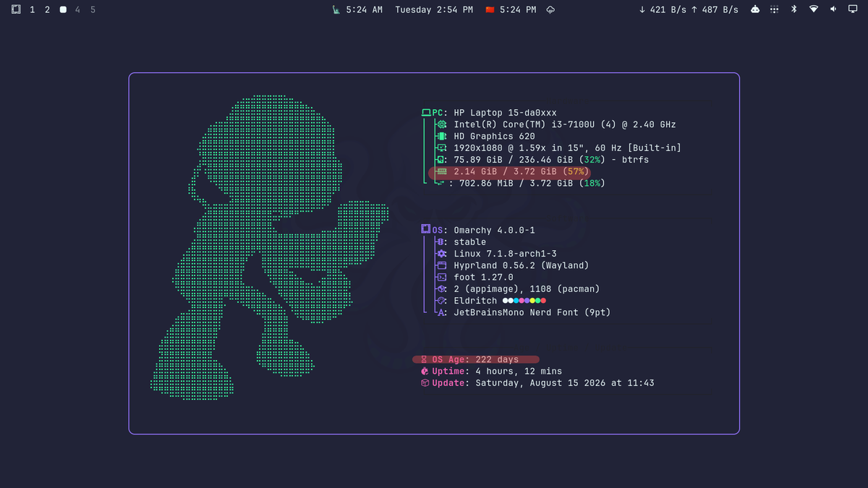Click the 5:24 AM world clock
The height and width of the screenshot is (488, 868).
(x=364, y=9)
